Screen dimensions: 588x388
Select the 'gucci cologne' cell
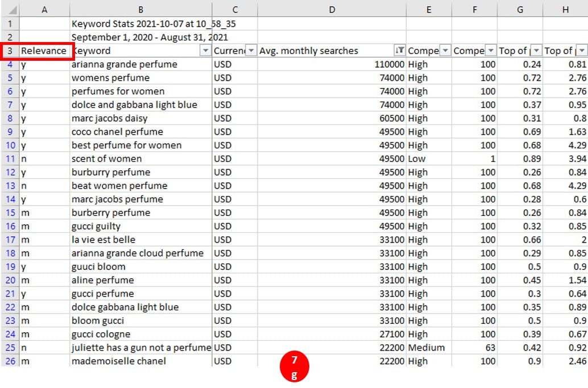140,334
